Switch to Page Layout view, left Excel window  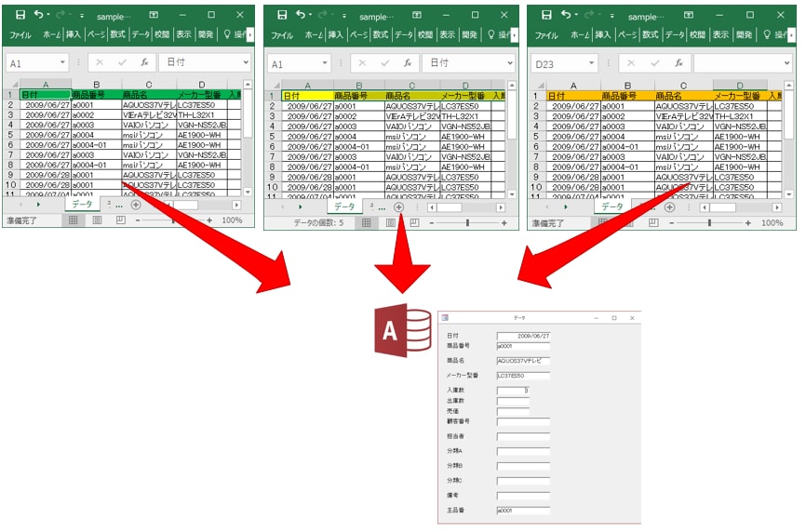(97, 220)
